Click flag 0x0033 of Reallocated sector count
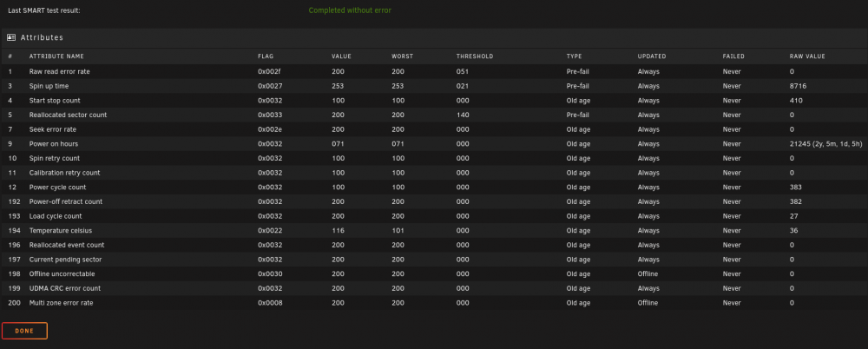 tap(270, 115)
